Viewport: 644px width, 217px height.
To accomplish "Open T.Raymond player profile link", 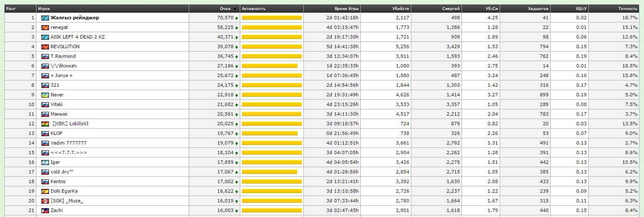I will [63, 56].
